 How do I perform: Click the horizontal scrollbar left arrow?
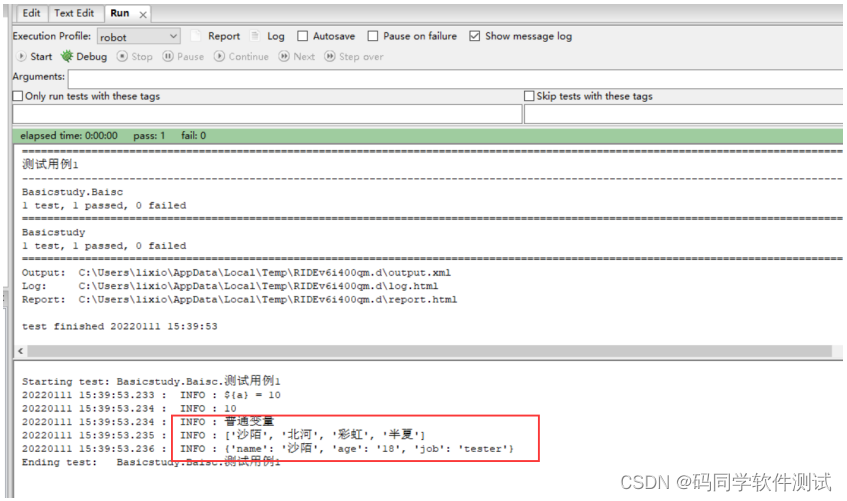[x=21, y=351]
